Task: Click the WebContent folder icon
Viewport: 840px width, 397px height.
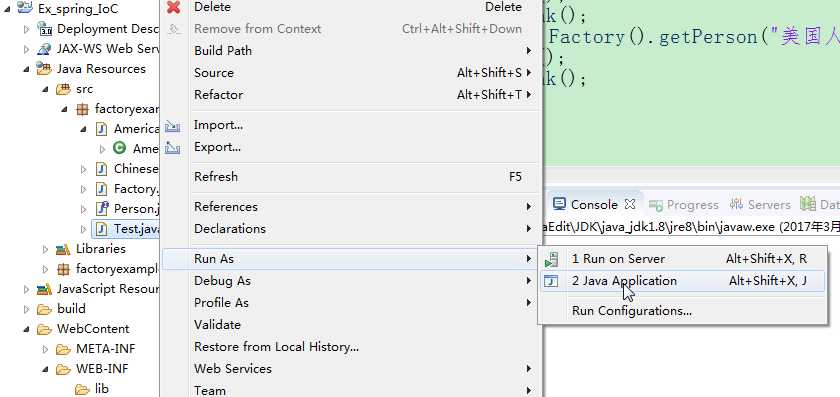Action: [44, 329]
